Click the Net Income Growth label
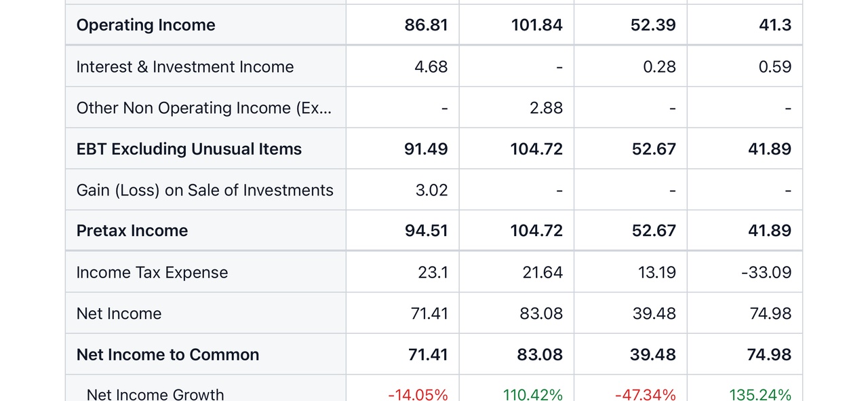Image resolution: width=868 pixels, height=401 pixels. click(x=155, y=394)
